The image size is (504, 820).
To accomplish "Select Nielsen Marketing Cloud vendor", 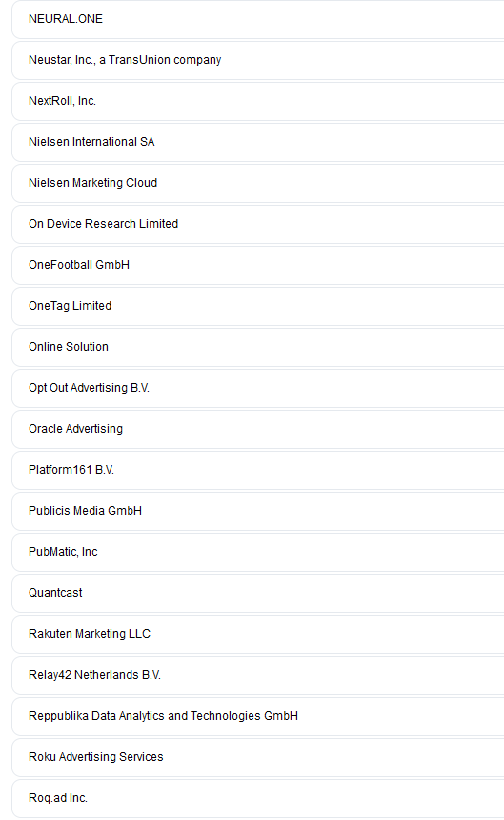I will coord(258,183).
